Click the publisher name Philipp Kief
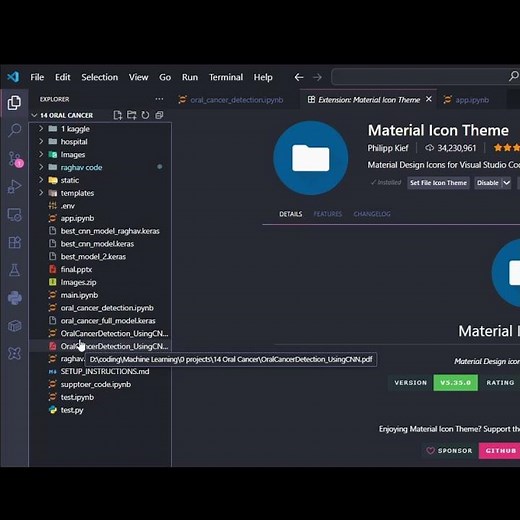 tap(388, 148)
